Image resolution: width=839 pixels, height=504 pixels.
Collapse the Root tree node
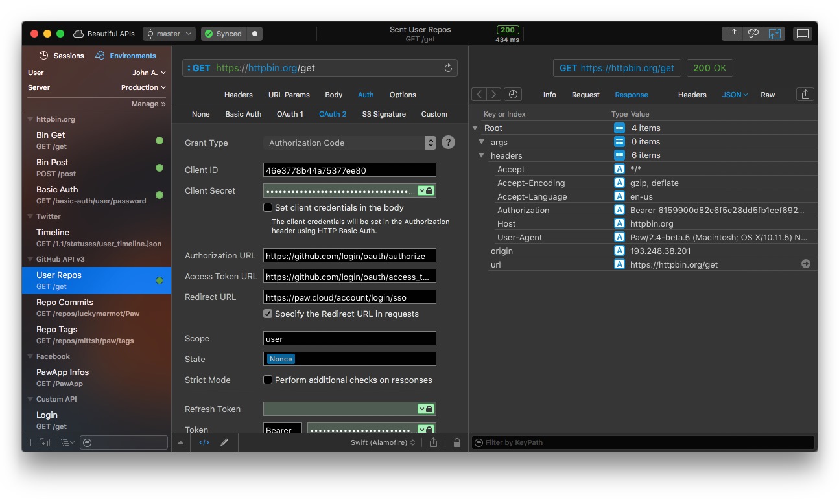point(475,128)
